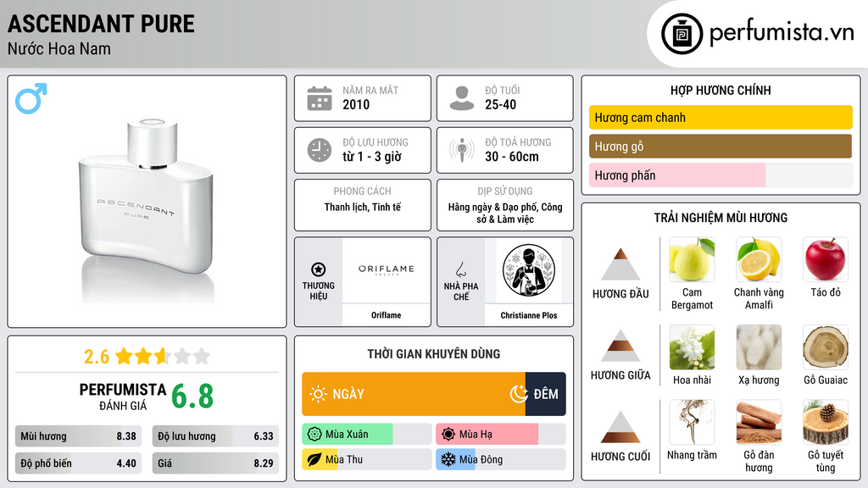Image resolution: width=868 pixels, height=488 pixels.
Task: Click the calendar icon next to Năm ra mắt
Action: click(320, 98)
